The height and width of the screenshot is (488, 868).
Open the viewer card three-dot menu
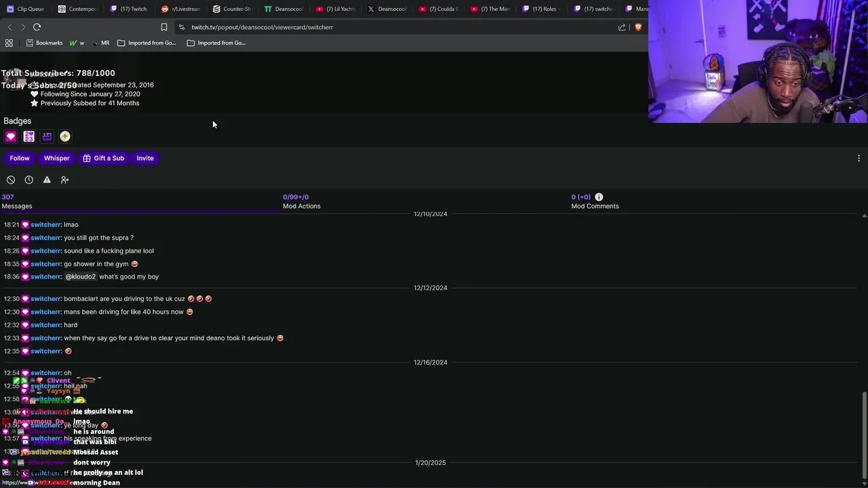859,158
